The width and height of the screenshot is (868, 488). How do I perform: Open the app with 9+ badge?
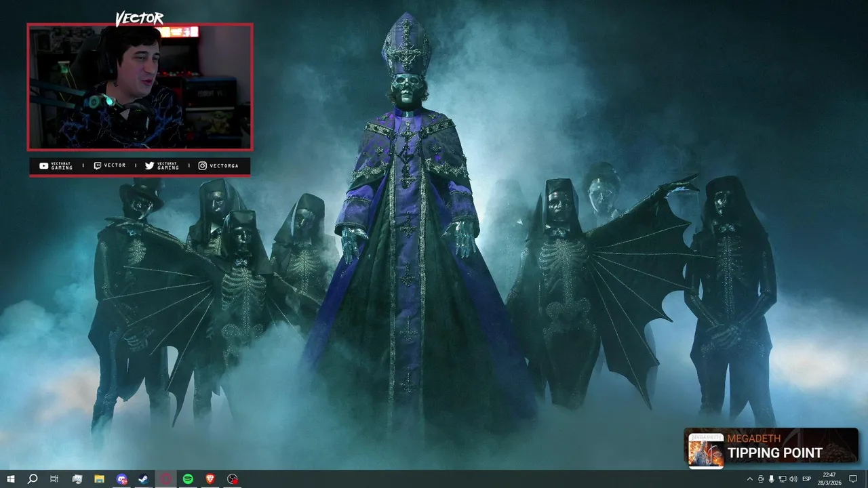click(121, 479)
